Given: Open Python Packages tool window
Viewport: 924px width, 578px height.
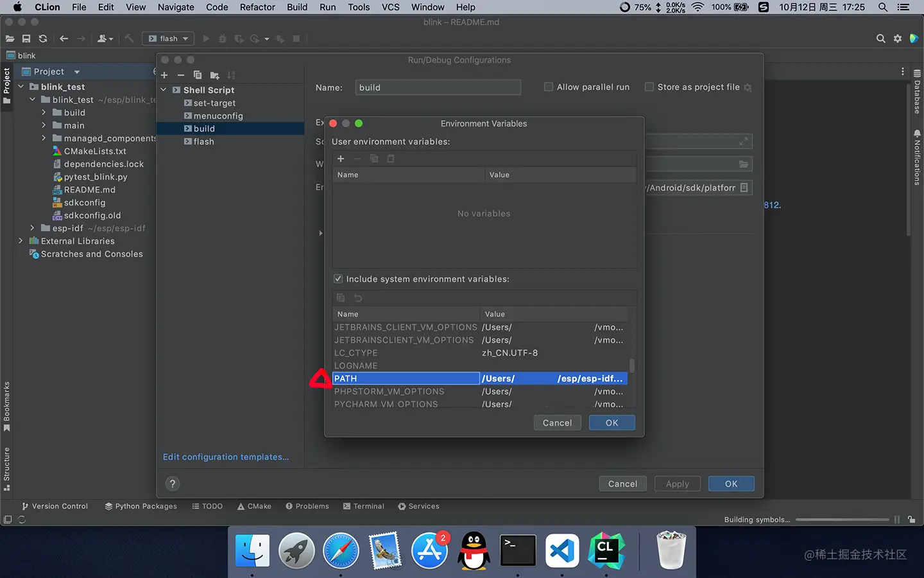Looking at the screenshot, I should [141, 506].
